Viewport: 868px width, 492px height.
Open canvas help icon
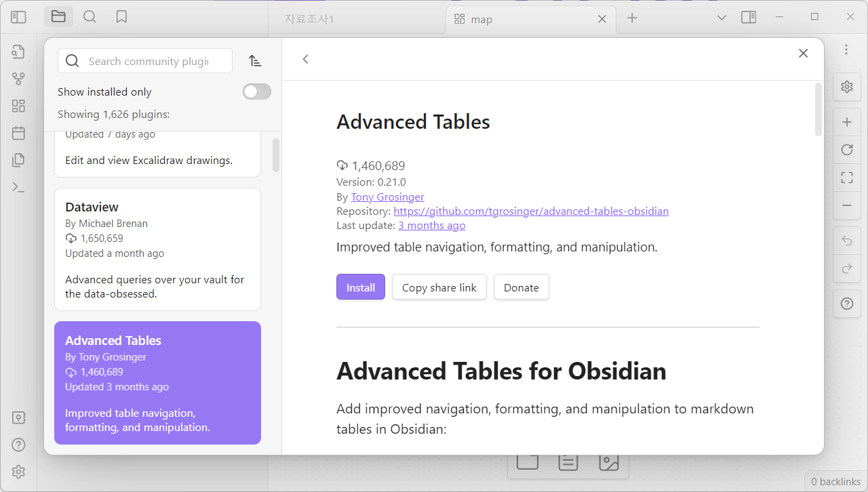846,304
